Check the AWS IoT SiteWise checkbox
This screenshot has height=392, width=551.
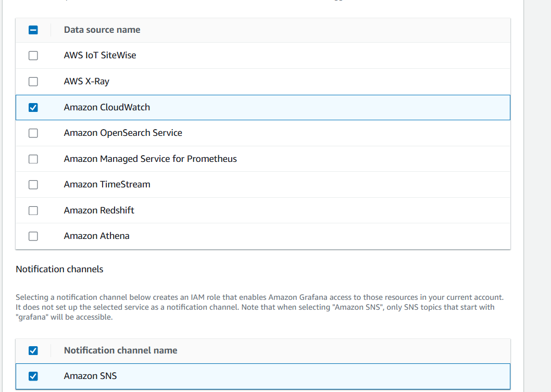pos(33,56)
